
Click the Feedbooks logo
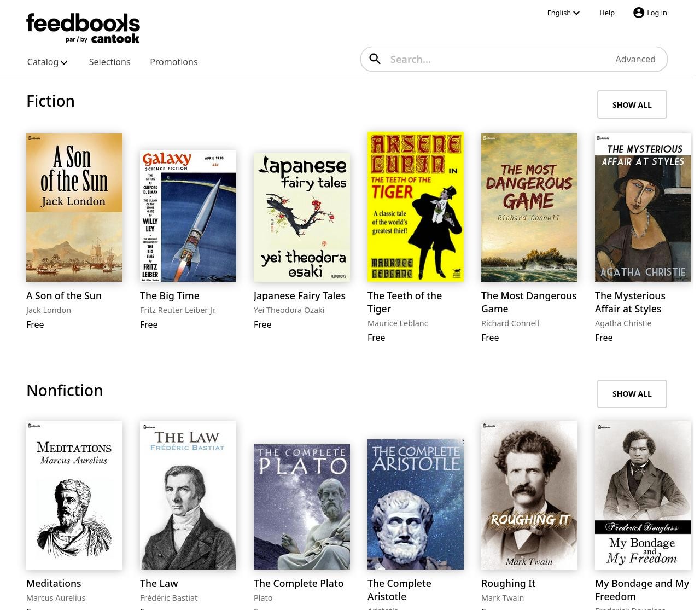(x=83, y=24)
